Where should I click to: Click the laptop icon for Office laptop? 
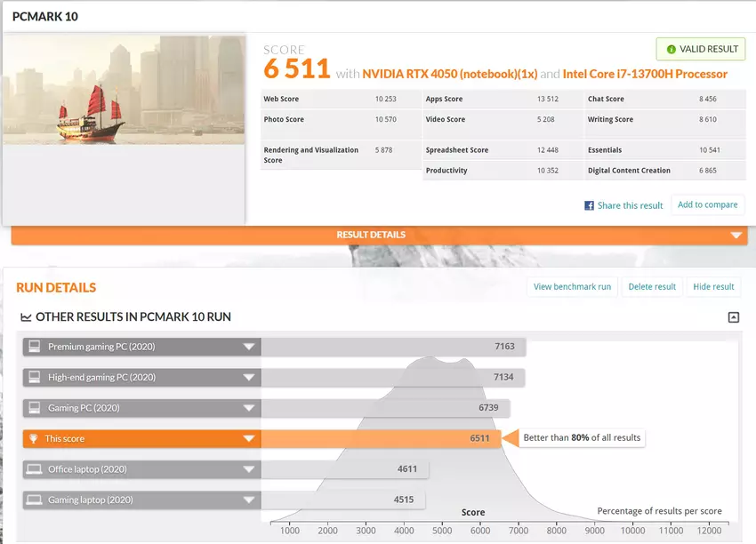point(34,469)
